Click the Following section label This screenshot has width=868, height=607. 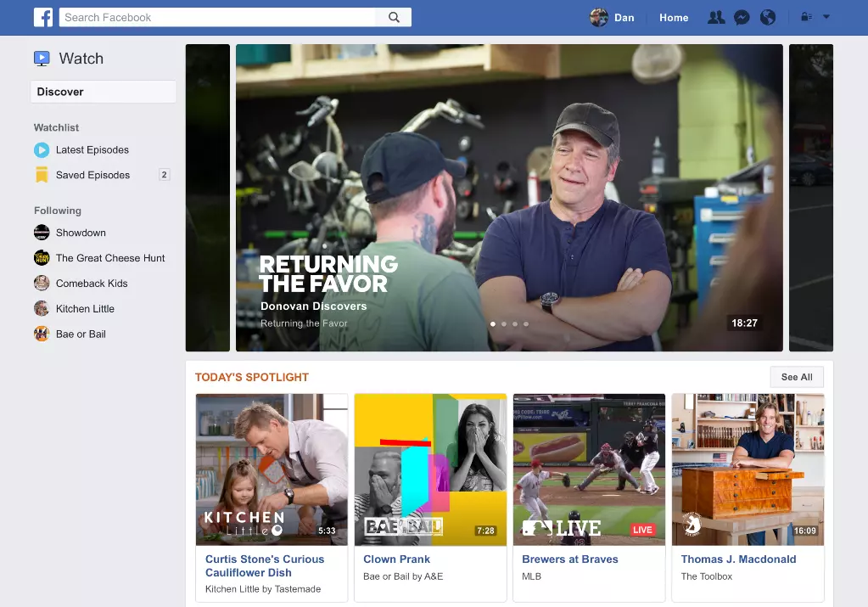tap(58, 211)
